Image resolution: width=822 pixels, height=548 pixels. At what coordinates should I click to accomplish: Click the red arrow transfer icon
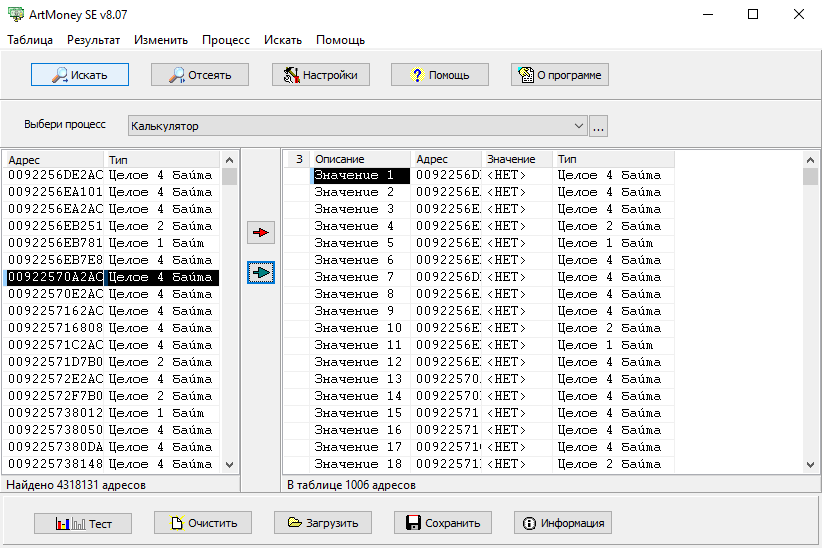(x=261, y=232)
